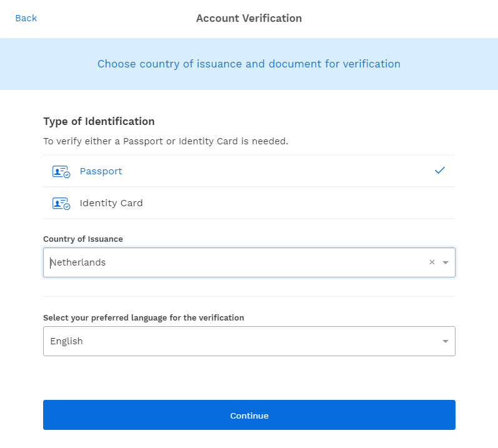This screenshot has width=498, height=448.
Task: Choose Identity Card as identification type
Action: 249,203
